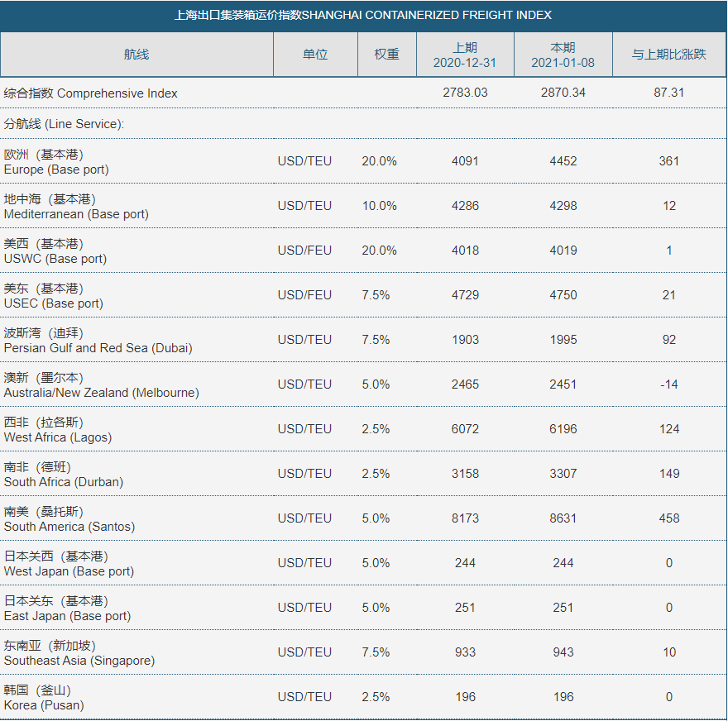728x721 pixels.
Task: Click the USWC (Base port) route
Action: (55, 251)
